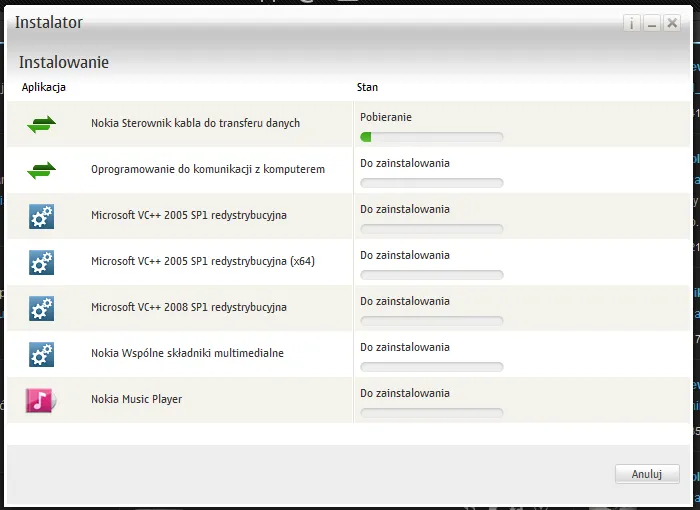
Task: Click the Pobieranie progress bar
Action: (432, 137)
